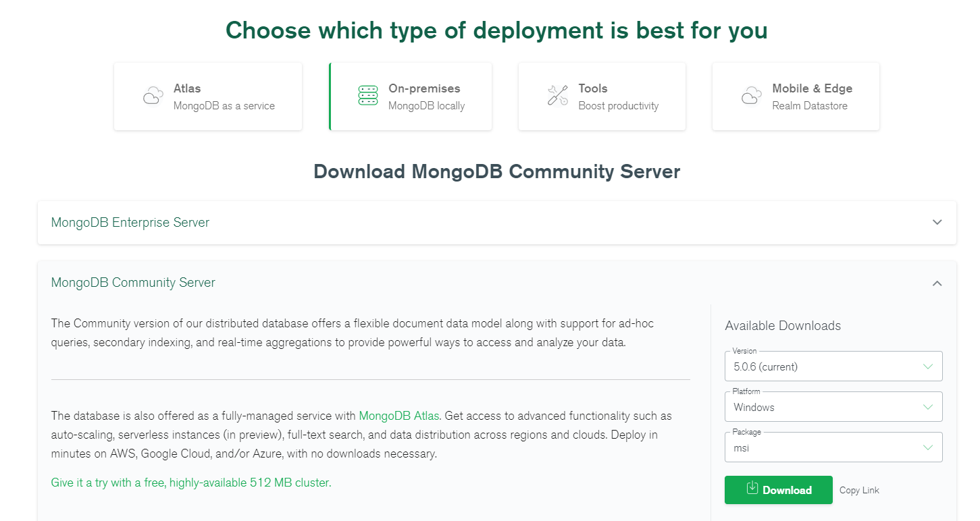
Task: Click the download arrow icon in Download button
Action: (752, 488)
